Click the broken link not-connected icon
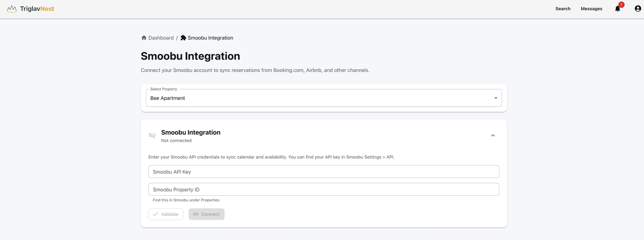644x240 pixels. [x=152, y=135]
